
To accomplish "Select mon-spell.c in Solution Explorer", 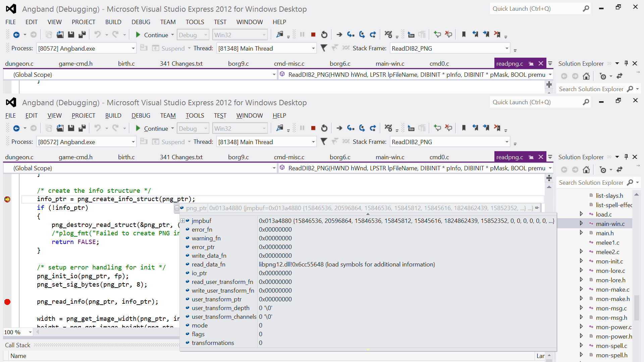I will (611, 346).
